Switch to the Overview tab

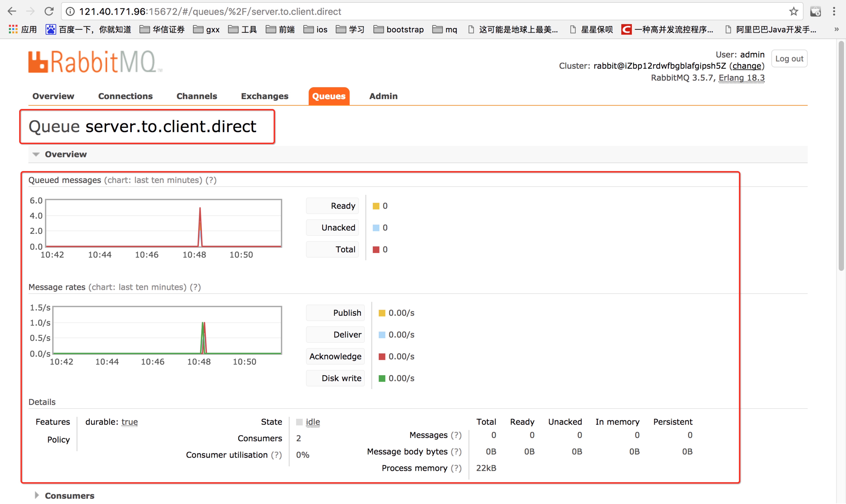point(53,96)
